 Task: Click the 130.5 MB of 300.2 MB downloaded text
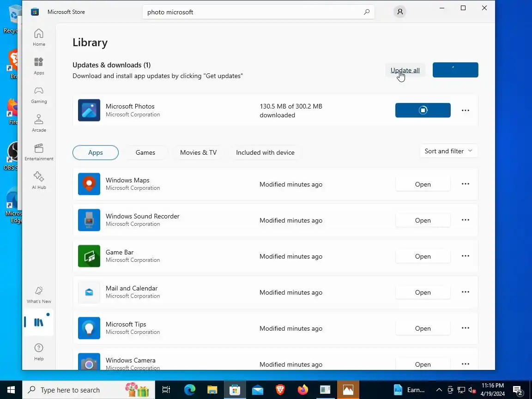pos(291,111)
